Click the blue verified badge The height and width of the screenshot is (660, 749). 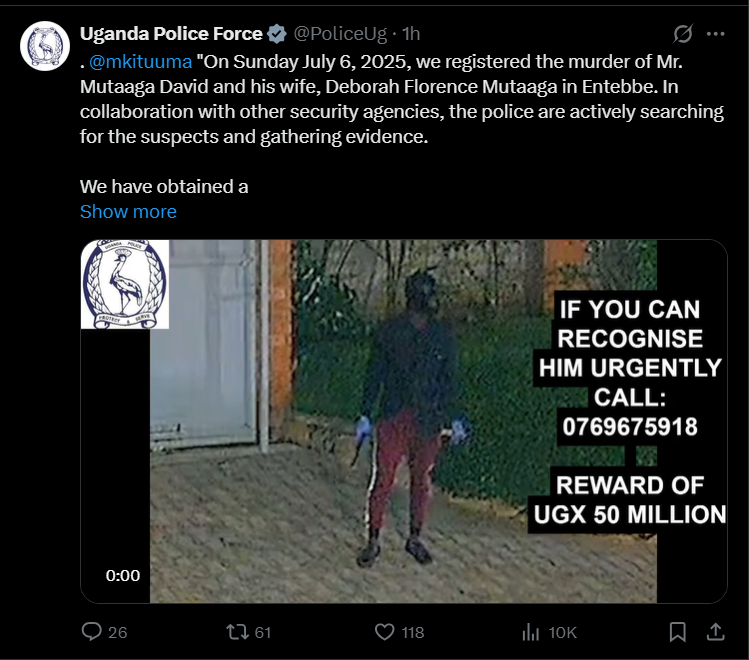click(x=277, y=34)
